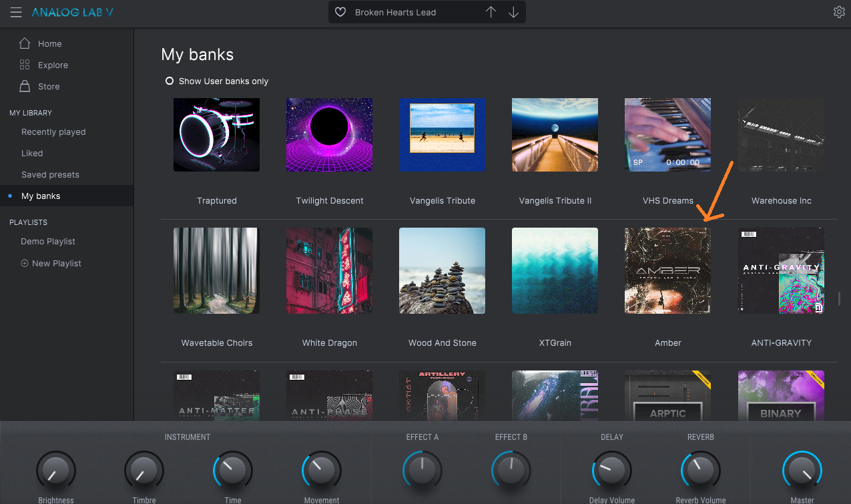Go to next preset with down arrow
The width and height of the screenshot is (851, 504).
[x=513, y=12]
